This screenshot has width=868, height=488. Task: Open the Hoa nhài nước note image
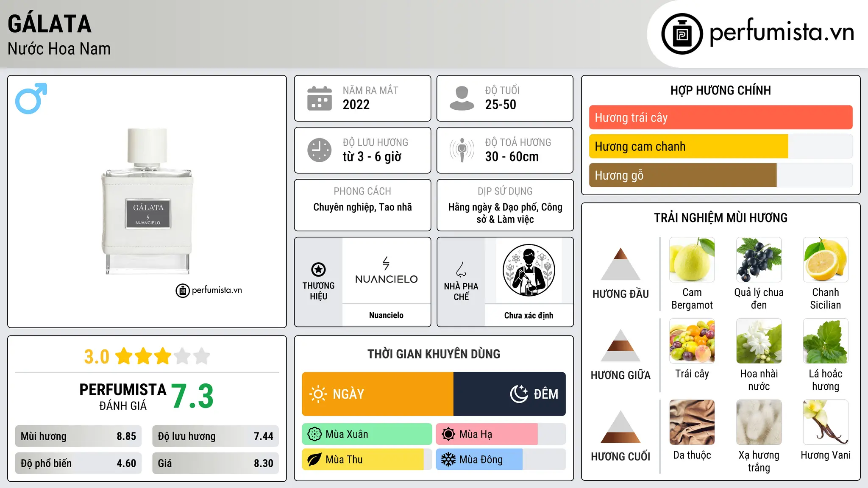pyautogui.click(x=759, y=341)
